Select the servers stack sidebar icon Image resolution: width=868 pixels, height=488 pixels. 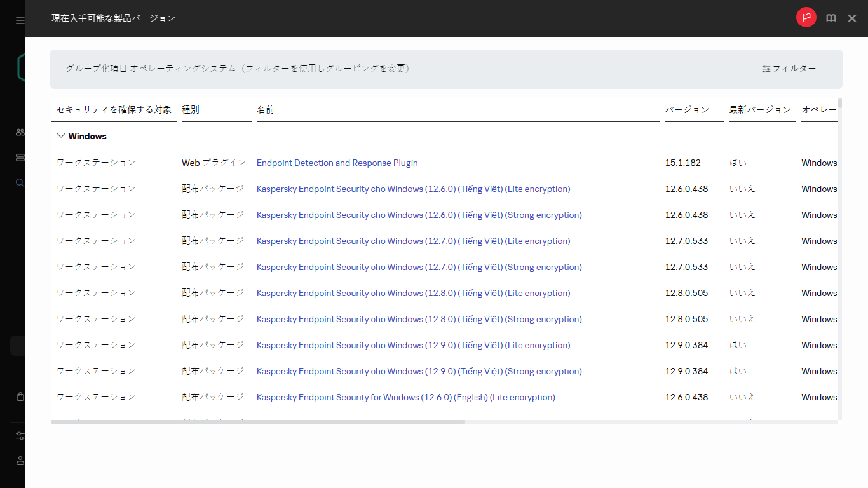20,158
